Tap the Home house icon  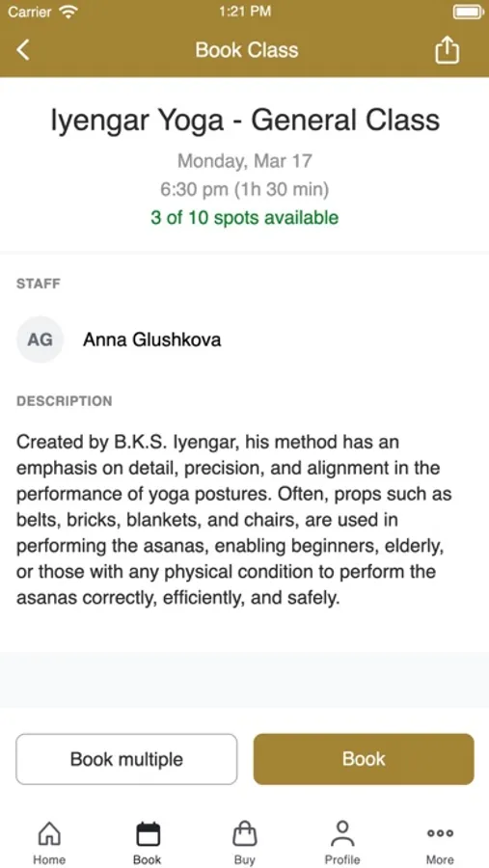pyautogui.click(x=49, y=833)
